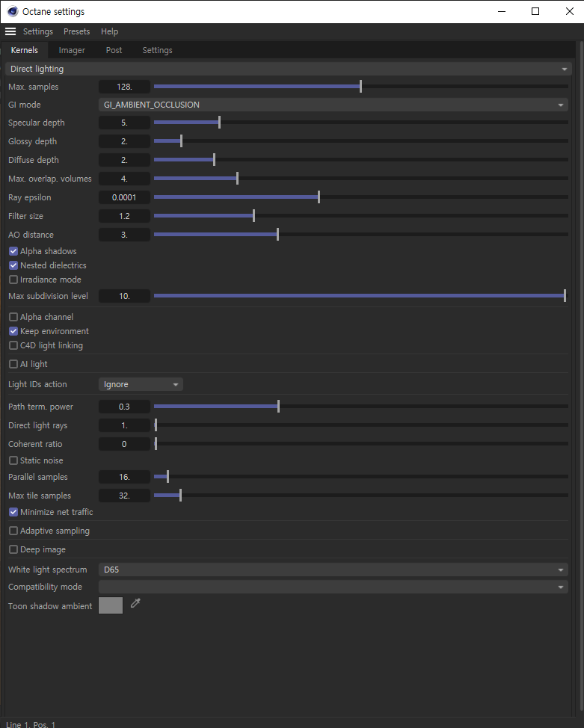Viewport: 584px width, 728px height.
Task: Click the Toon shadow ambient color swatch
Action: pyautogui.click(x=111, y=605)
